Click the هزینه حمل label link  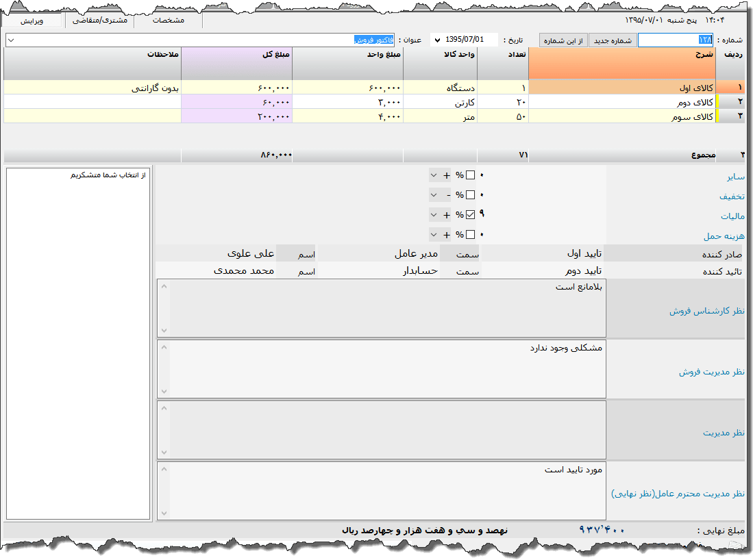(x=724, y=236)
